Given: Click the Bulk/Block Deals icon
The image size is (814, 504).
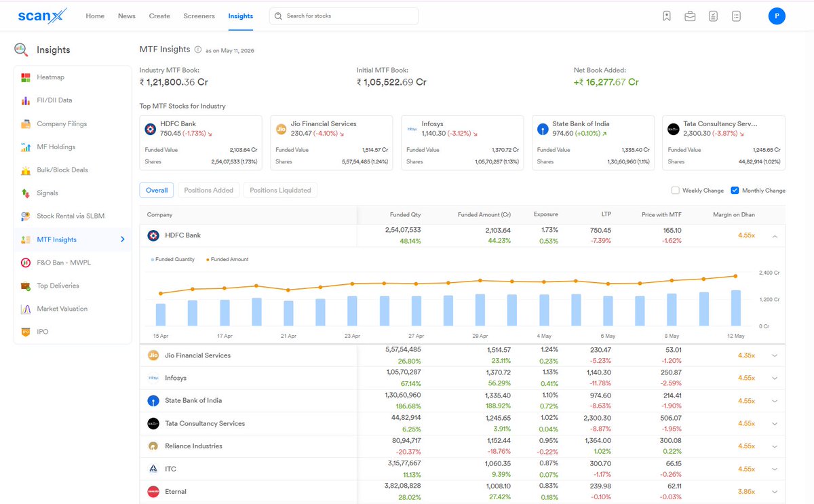Looking at the screenshot, I should (26, 170).
